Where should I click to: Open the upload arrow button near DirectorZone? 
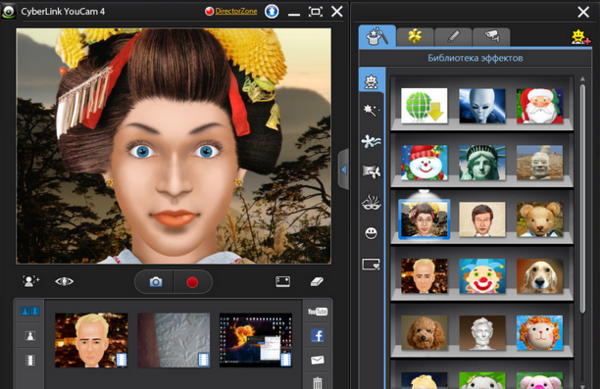coord(272,11)
